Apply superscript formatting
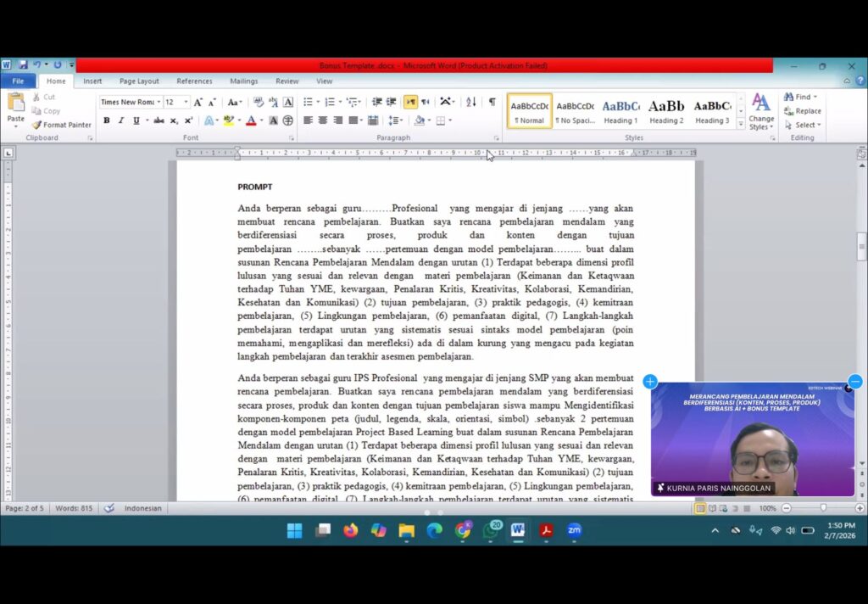Image resolution: width=868 pixels, height=604 pixels. 188,120
